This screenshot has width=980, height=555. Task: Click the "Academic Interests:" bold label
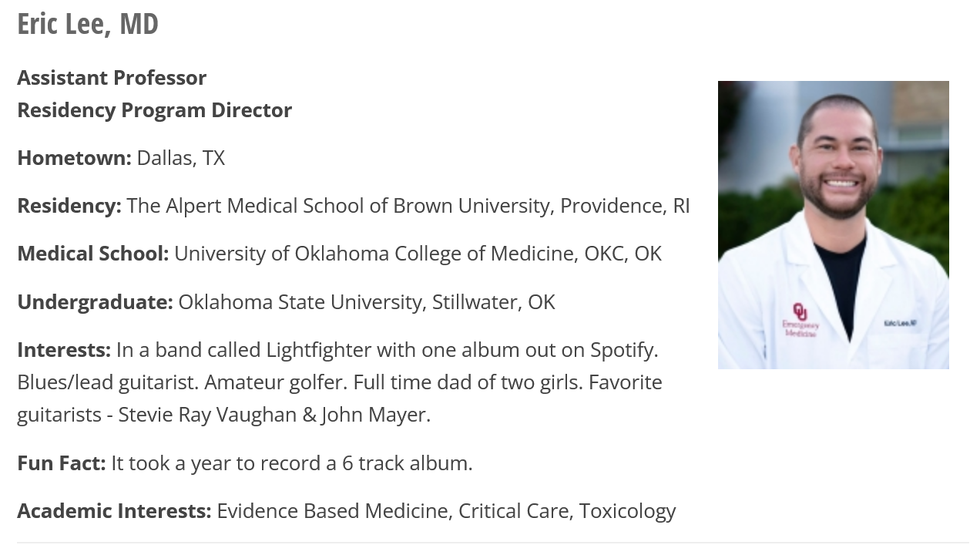point(114,511)
